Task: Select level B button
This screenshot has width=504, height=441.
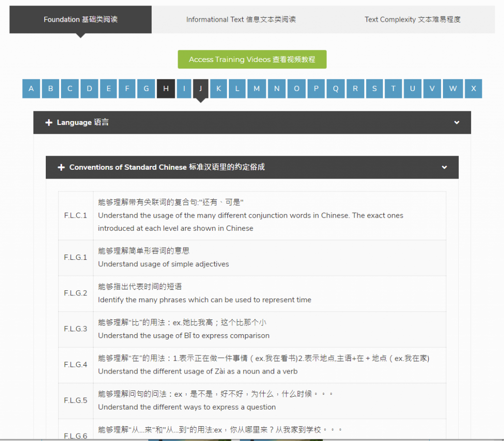Action: 51,89
